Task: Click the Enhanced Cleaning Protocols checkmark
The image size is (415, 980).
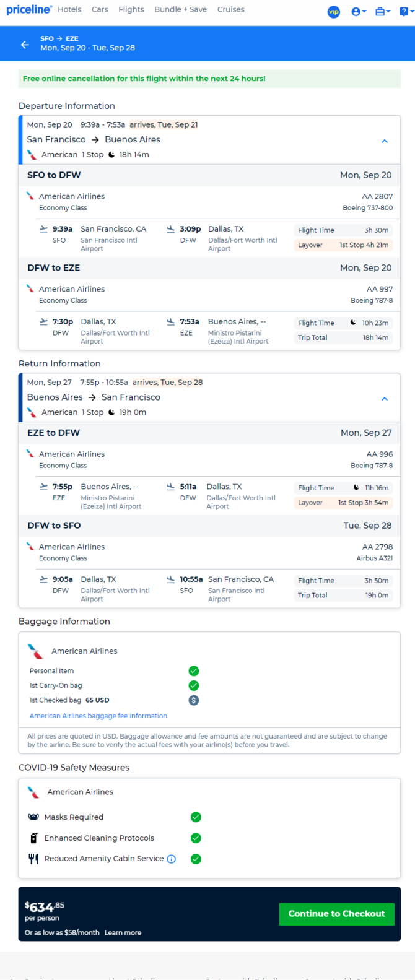Action: click(196, 838)
